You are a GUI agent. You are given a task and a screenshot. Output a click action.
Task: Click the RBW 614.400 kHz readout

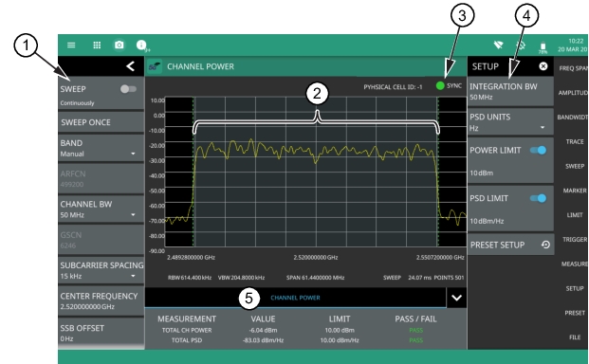click(190, 278)
